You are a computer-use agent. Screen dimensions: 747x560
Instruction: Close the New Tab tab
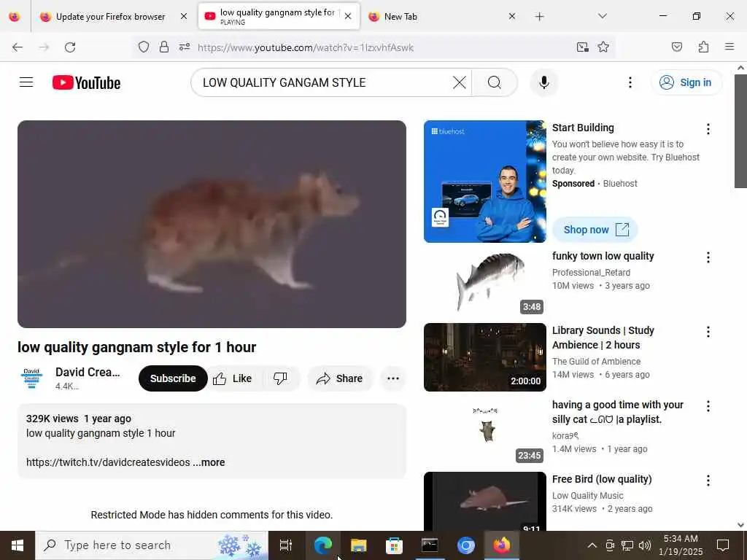[x=511, y=16]
